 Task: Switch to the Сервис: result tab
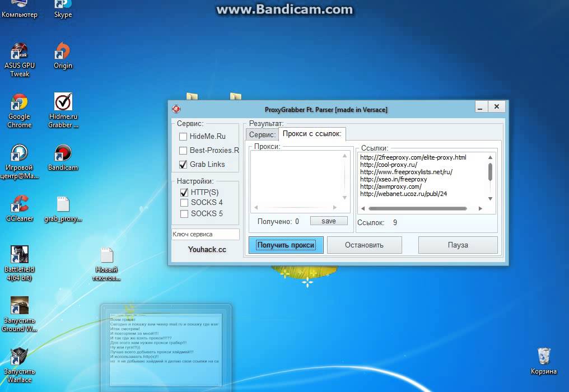262,134
